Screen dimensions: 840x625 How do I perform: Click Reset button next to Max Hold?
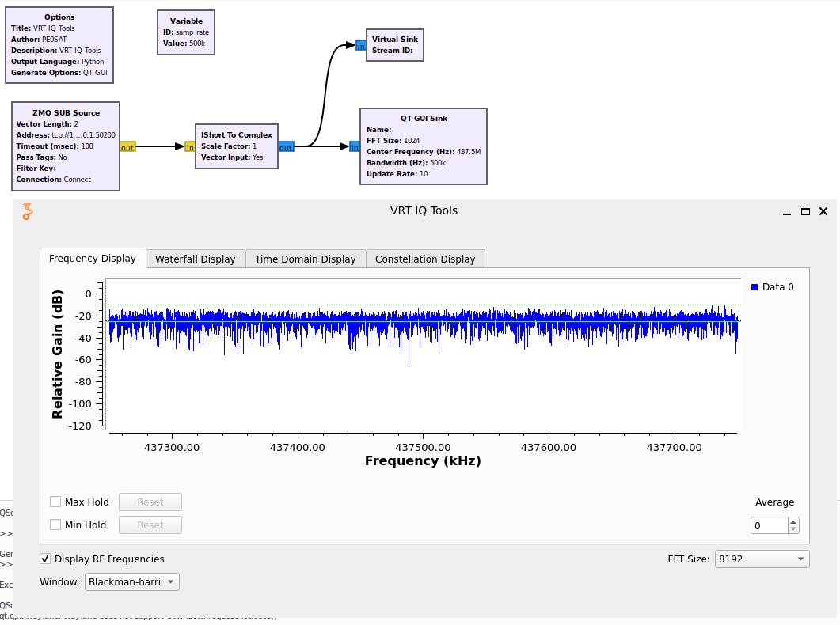pos(150,502)
